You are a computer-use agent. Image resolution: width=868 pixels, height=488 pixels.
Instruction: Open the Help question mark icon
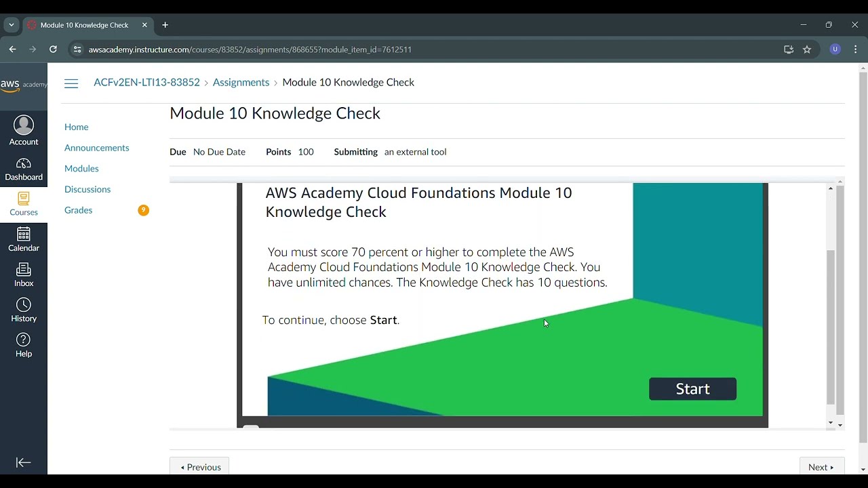pyautogui.click(x=24, y=340)
